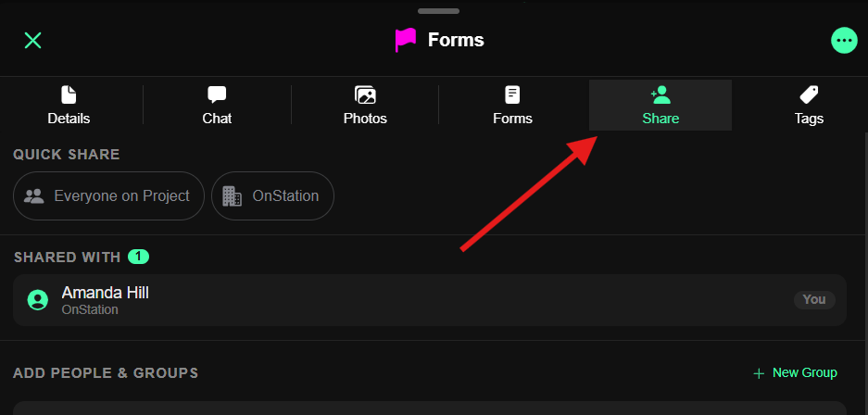868x415 pixels.
Task: Click Amanda Hill's green avatar icon
Action: (38, 300)
